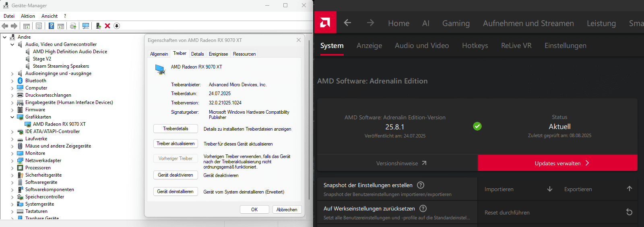
Task: Switch to the Details tab in properties
Action: coord(197,54)
